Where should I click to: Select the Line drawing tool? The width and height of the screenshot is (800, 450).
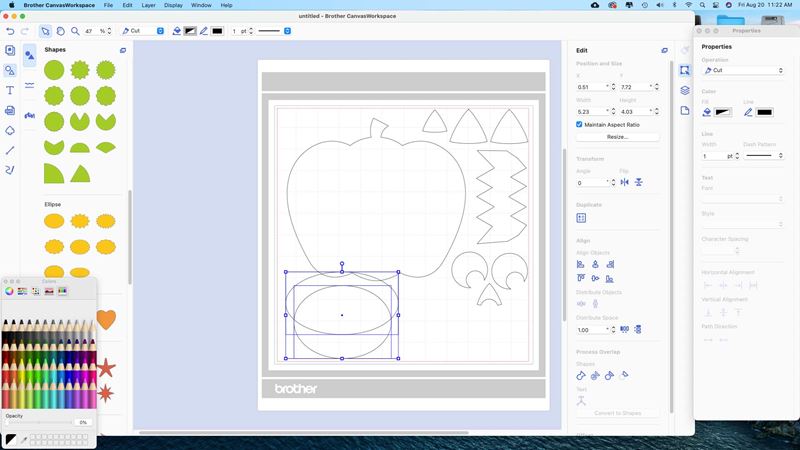coord(10,150)
